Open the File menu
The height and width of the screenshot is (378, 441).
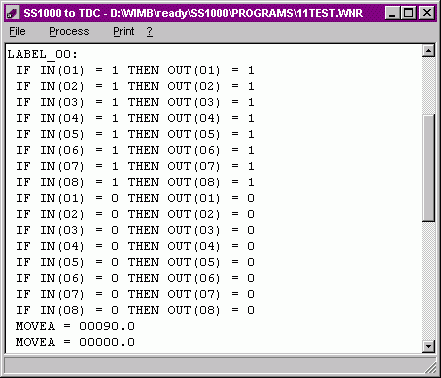coord(17,31)
